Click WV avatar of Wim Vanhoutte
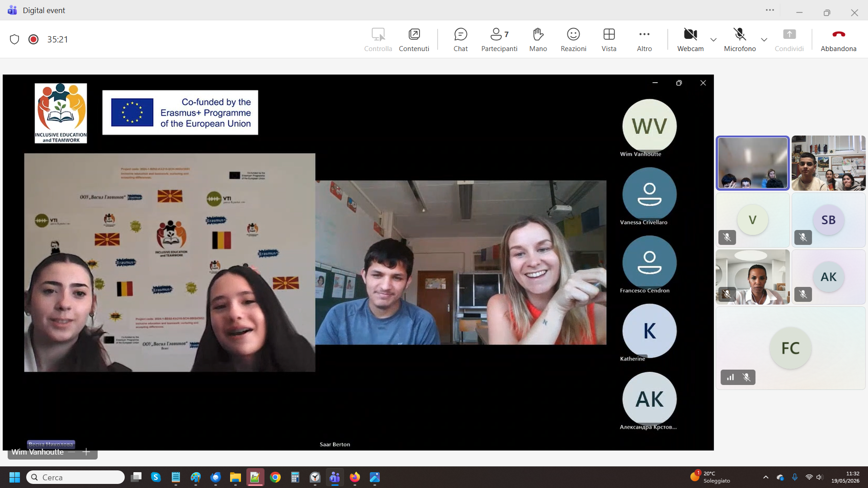The height and width of the screenshot is (488, 868). tap(649, 126)
